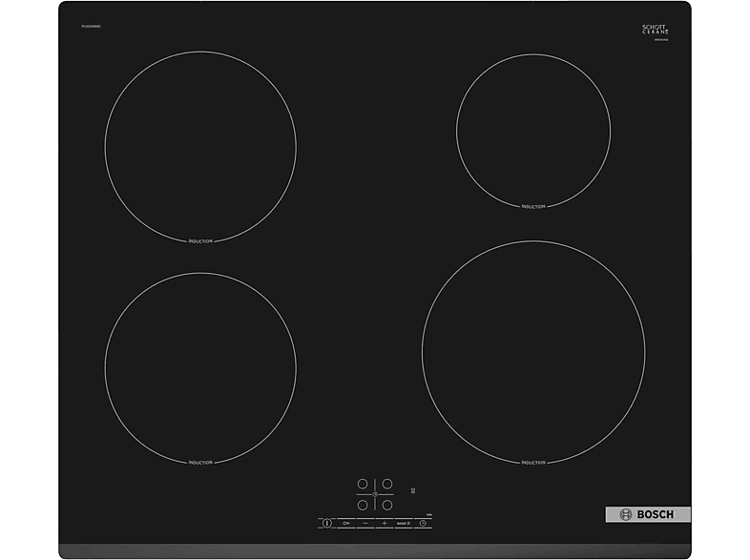750x560 pixels.
Task: Tap the timer clock key
Action: [423, 523]
